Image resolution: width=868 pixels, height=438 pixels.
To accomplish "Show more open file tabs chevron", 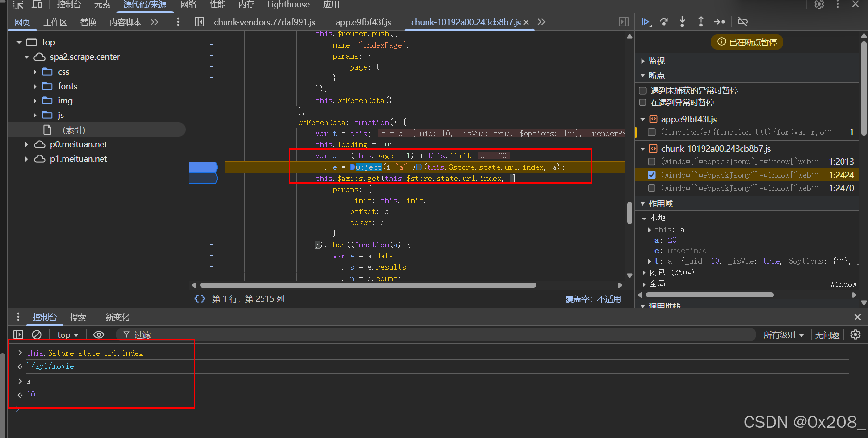I will (541, 22).
